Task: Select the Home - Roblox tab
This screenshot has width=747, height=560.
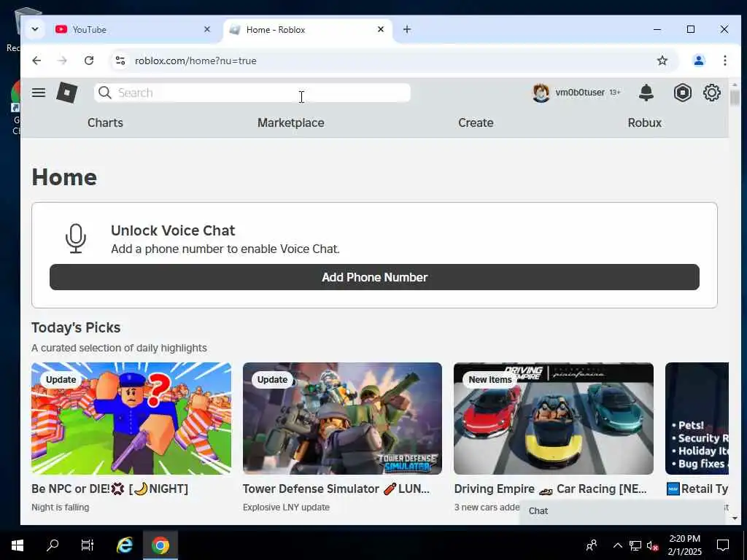Action: 307,29
